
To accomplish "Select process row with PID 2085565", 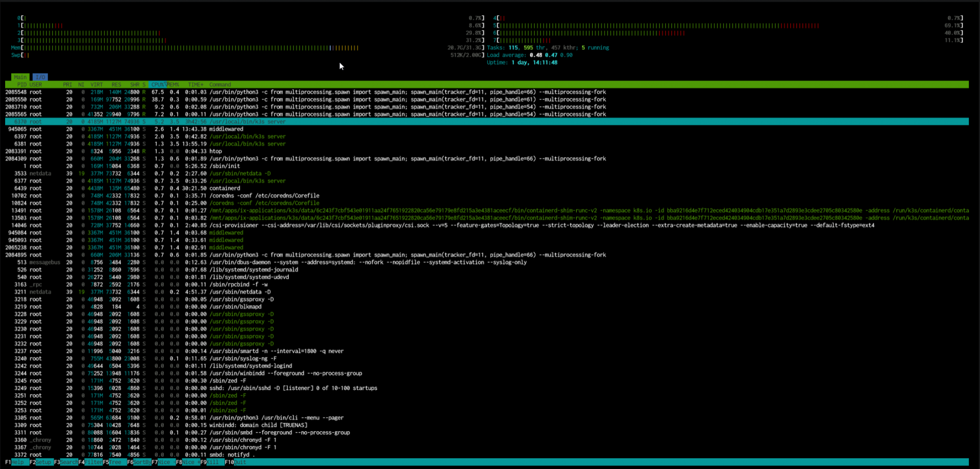I will (x=487, y=114).
